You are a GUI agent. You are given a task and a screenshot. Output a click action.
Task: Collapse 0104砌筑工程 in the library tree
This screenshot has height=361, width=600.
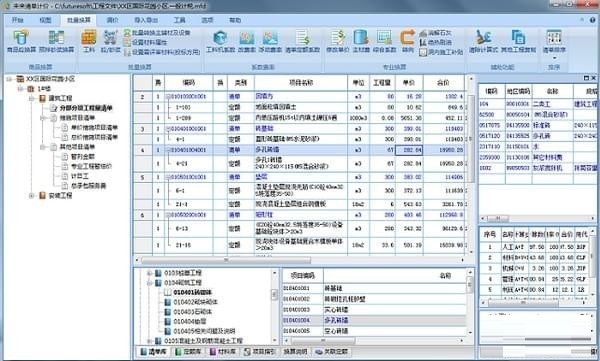point(150,283)
